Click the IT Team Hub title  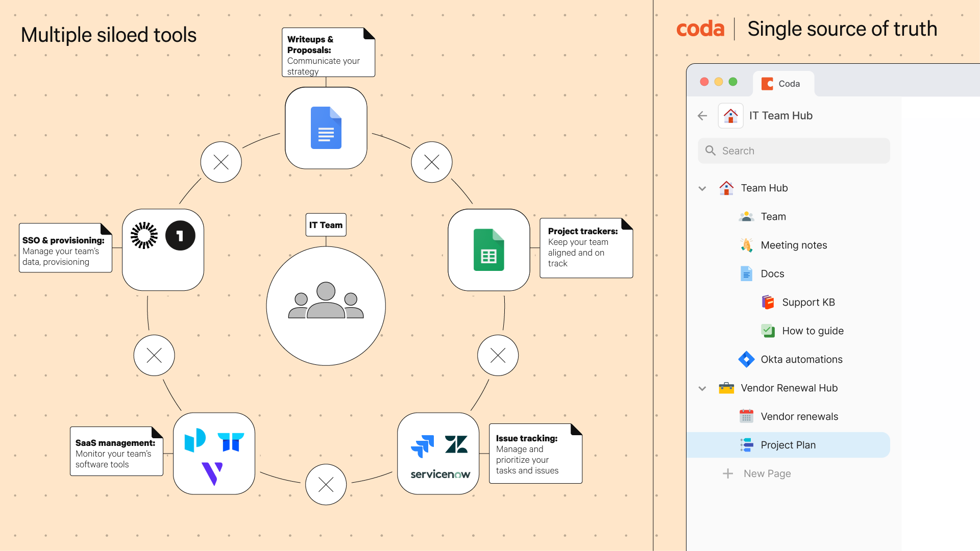tap(780, 116)
